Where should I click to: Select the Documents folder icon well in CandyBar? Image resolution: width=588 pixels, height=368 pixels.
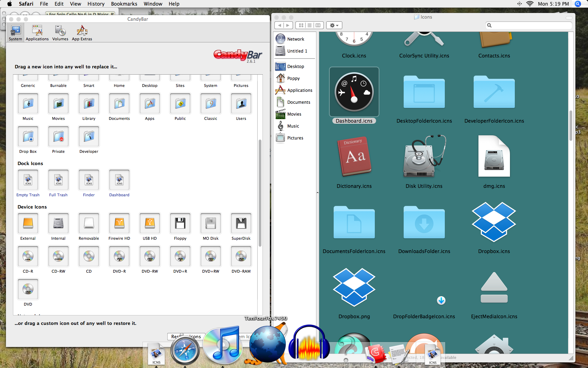[119, 104]
